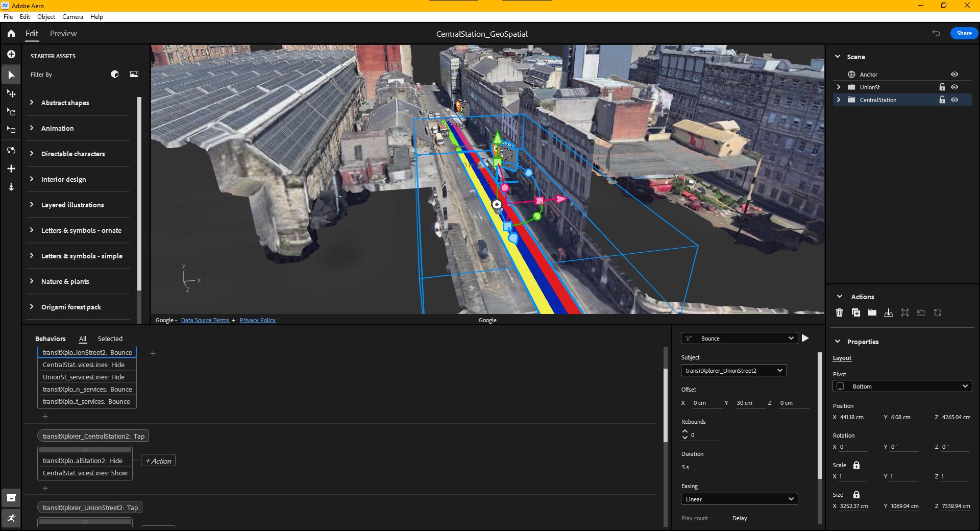Select the Rotate tool in left toolbar
The image size is (980, 531).
click(x=11, y=112)
